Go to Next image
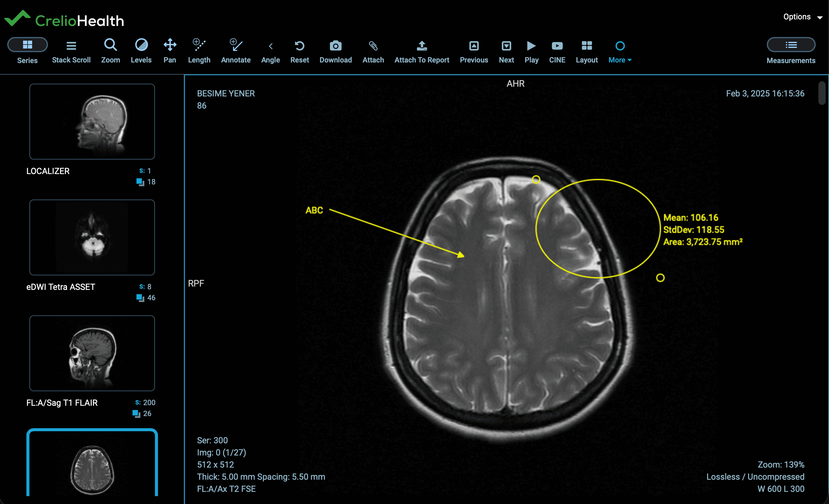The image size is (829, 504). pos(506,51)
